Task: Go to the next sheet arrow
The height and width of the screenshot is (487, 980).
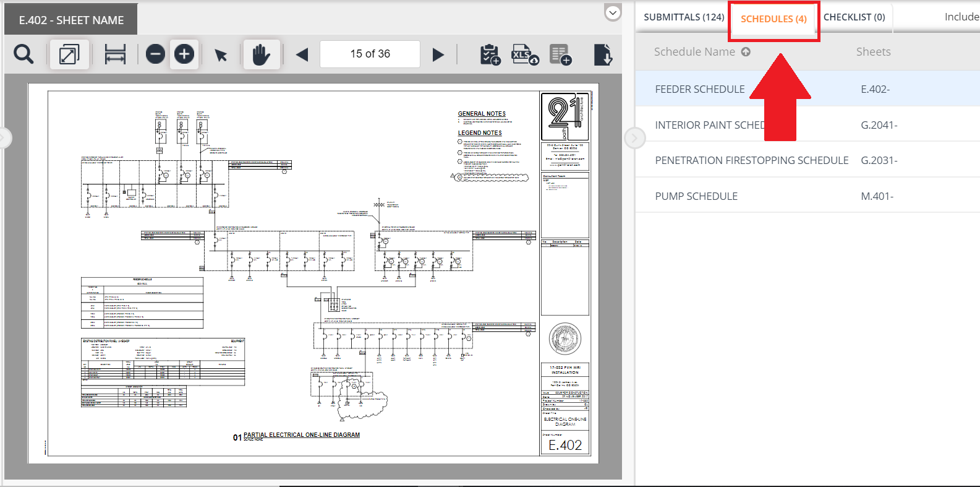Action: pos(438,54)
